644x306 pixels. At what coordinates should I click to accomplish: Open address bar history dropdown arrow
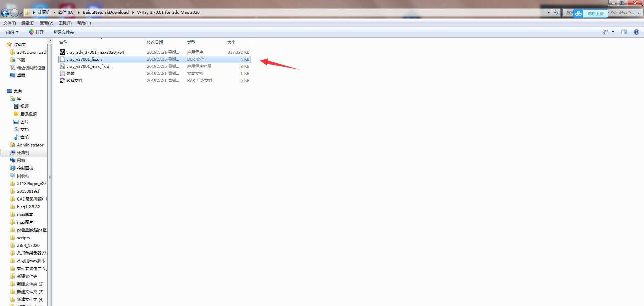548,13
